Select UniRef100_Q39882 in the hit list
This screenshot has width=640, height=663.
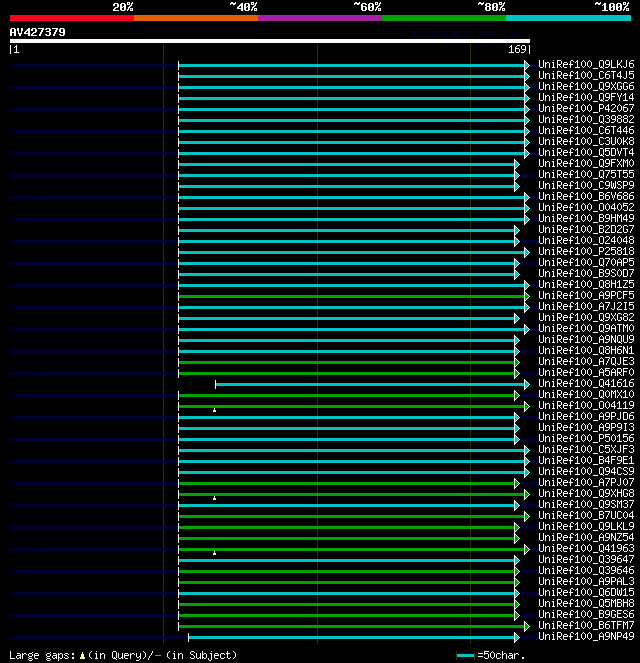(586, 119)
